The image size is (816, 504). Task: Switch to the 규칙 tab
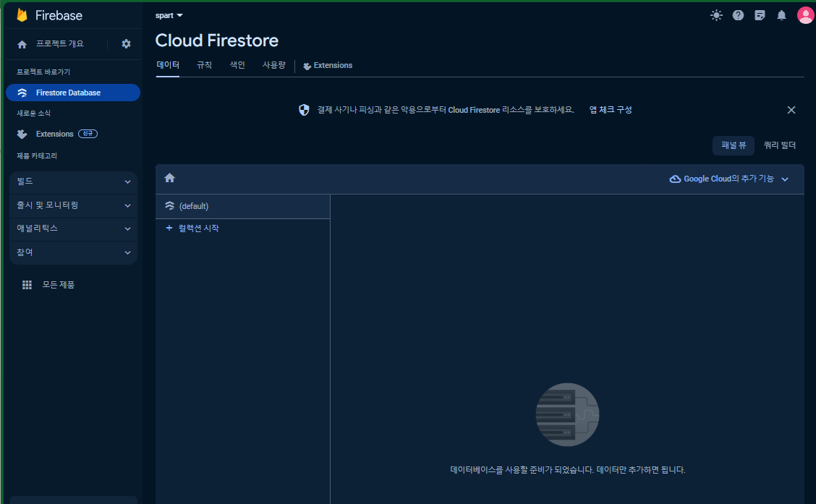click(204, 65)
